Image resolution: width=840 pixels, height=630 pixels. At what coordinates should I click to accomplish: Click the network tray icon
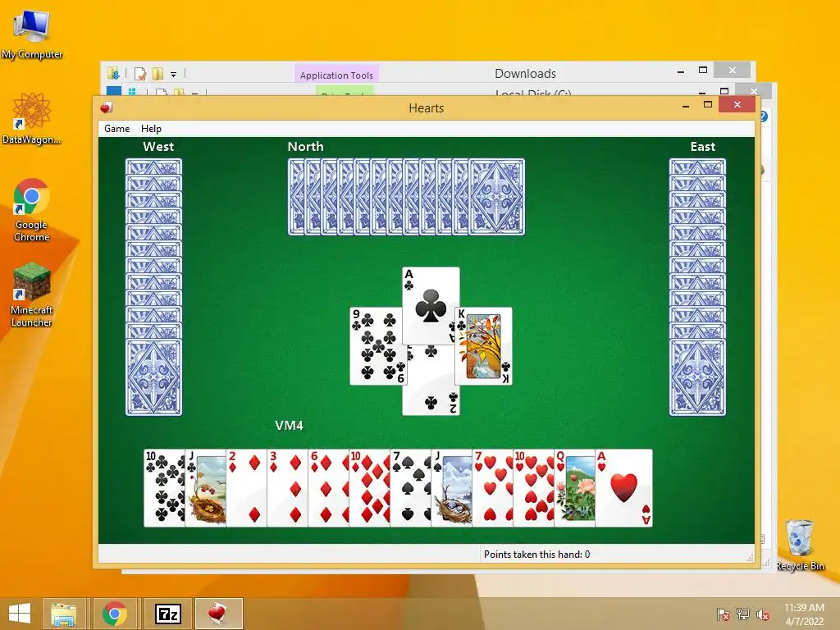click(x=743, y=614)
